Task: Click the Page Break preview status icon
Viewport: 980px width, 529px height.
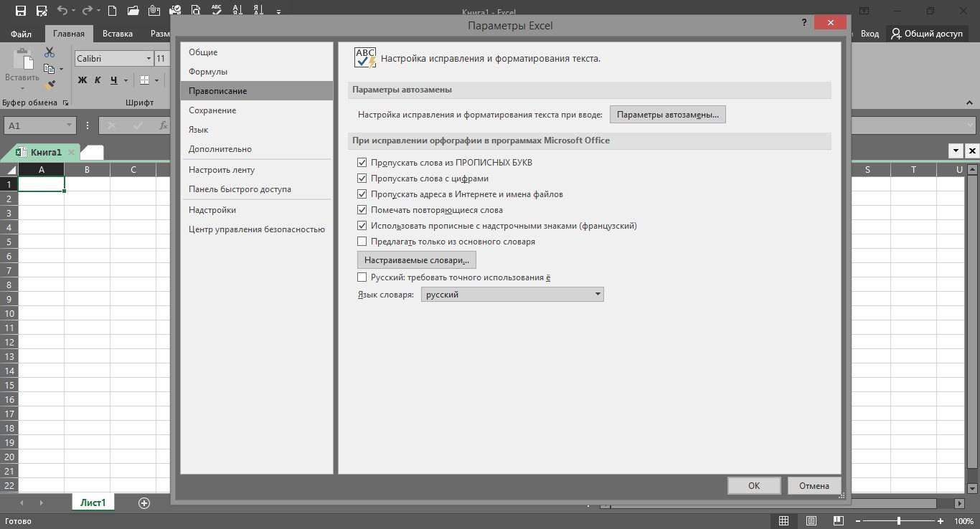Action: pos(838,521)
